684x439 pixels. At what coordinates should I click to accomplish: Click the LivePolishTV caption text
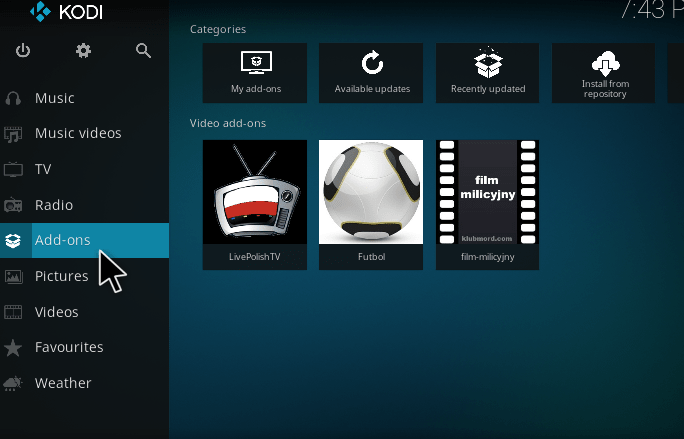click(x=255, y=257)
